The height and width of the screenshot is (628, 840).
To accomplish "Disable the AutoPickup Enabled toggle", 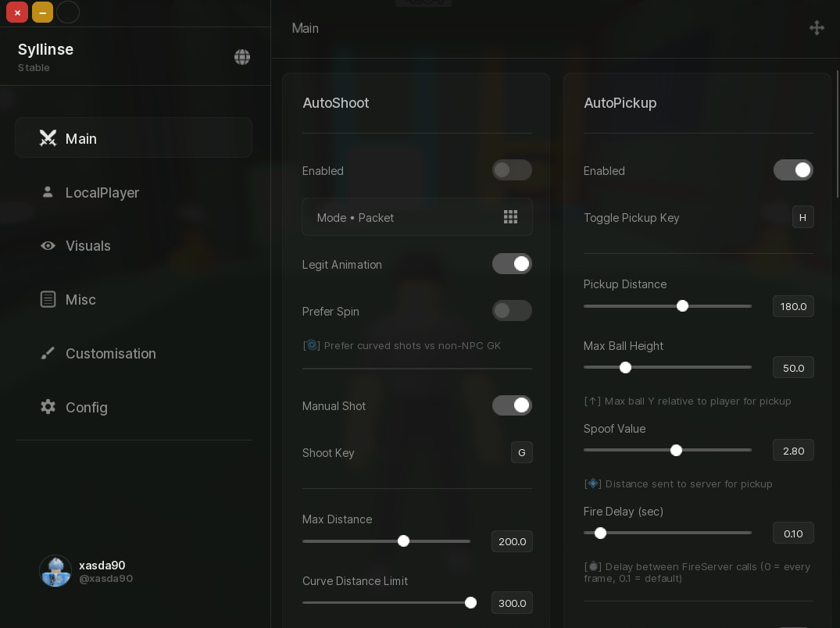I will [x=793, y=170].
